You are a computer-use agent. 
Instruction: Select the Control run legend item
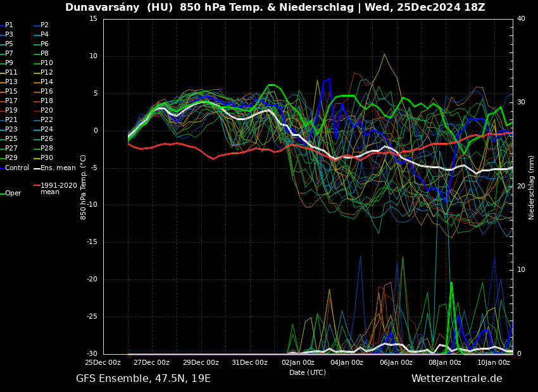tap(16, 168)
